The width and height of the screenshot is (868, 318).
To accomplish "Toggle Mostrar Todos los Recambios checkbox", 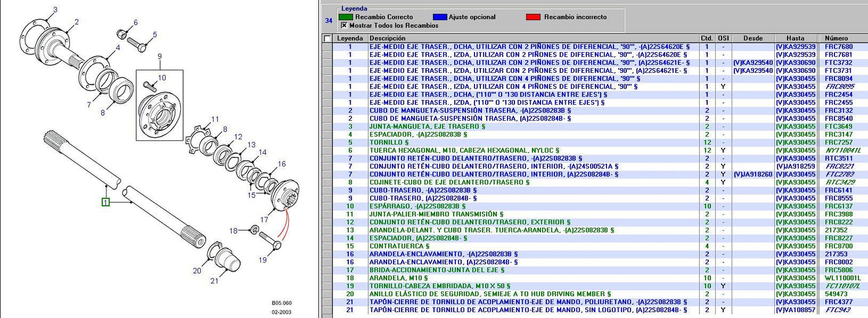I will pos(344,25).
